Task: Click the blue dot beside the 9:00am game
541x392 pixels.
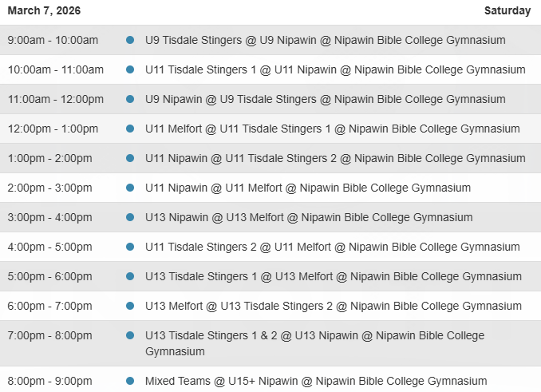Action: 130,40
